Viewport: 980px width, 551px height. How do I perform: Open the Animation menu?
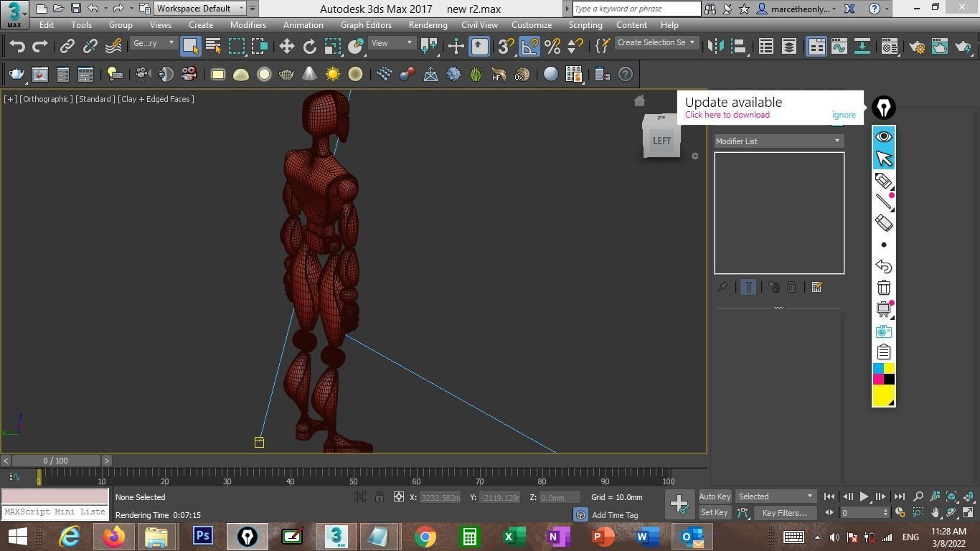303,24
